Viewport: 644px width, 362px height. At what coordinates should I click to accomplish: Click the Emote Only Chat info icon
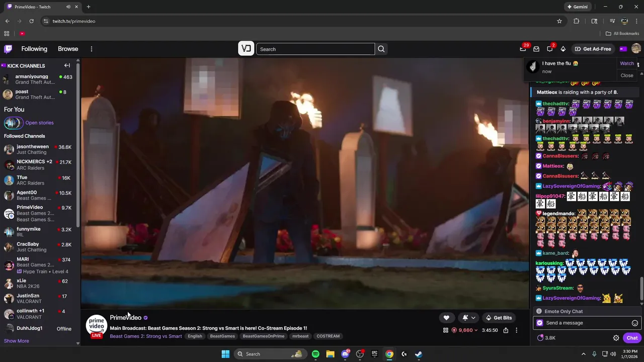click(539, 311)
